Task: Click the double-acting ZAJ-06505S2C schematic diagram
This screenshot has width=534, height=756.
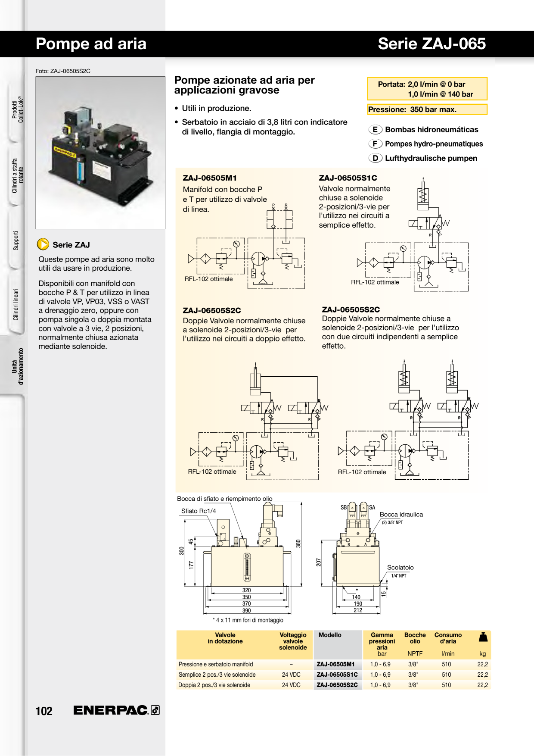Action: (258, 421)
